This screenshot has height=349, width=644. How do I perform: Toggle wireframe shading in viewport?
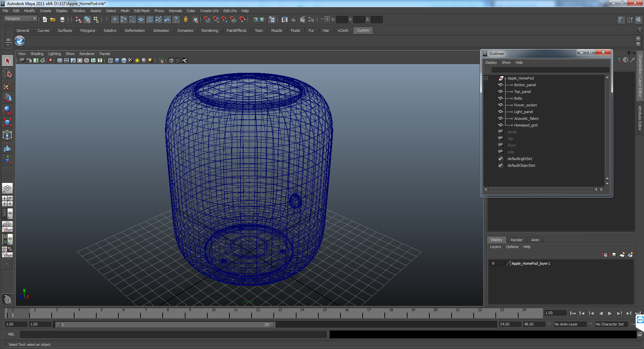110,60
